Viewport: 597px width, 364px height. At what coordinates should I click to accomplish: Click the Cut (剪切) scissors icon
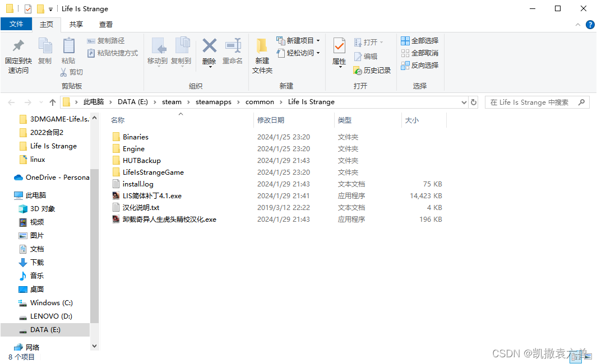click(63, 72)
